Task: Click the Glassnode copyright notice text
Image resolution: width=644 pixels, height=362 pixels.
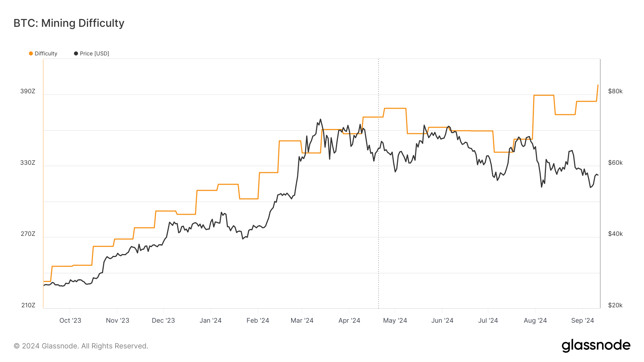Action: pos(81,346)
